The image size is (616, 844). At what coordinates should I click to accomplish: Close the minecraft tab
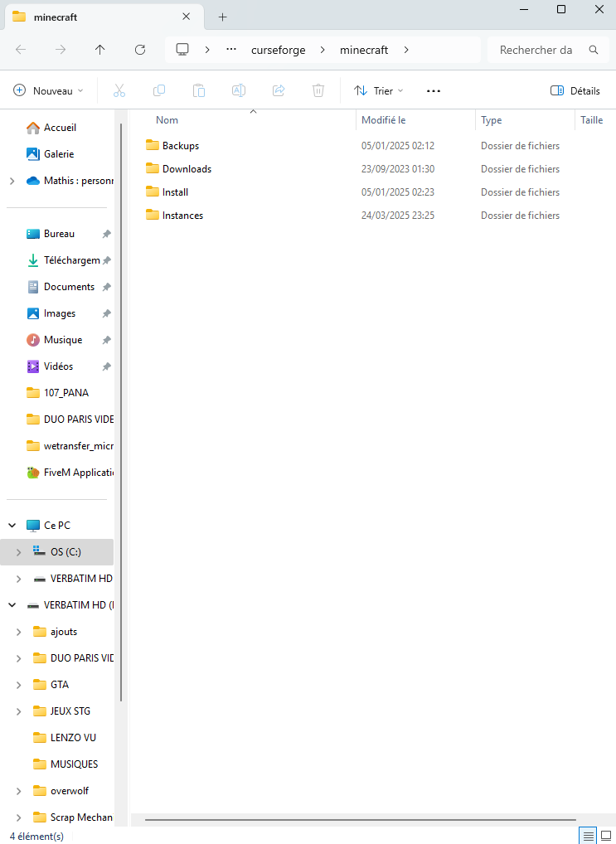(x=187, y=17)
